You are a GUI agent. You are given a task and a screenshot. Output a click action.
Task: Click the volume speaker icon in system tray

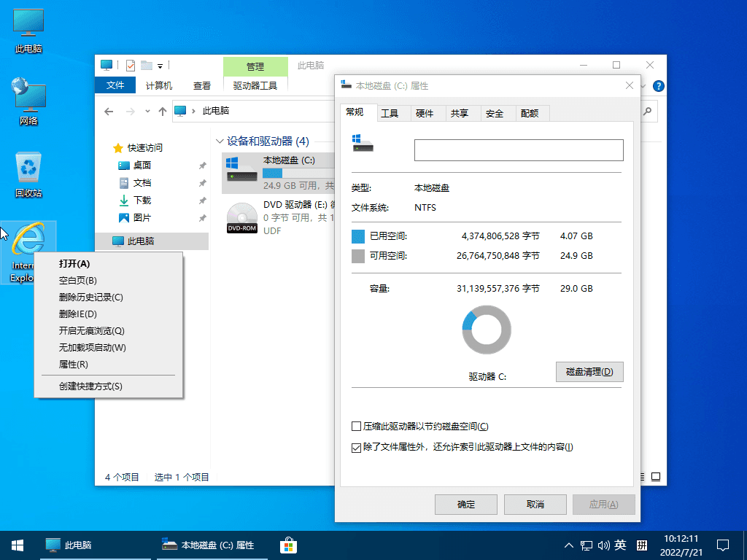click(x=603, y=545)
